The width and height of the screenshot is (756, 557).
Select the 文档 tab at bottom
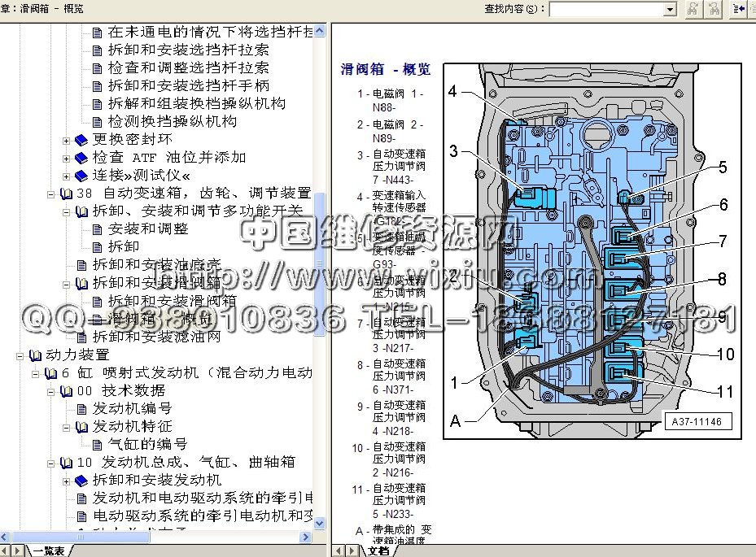(378, 550)
